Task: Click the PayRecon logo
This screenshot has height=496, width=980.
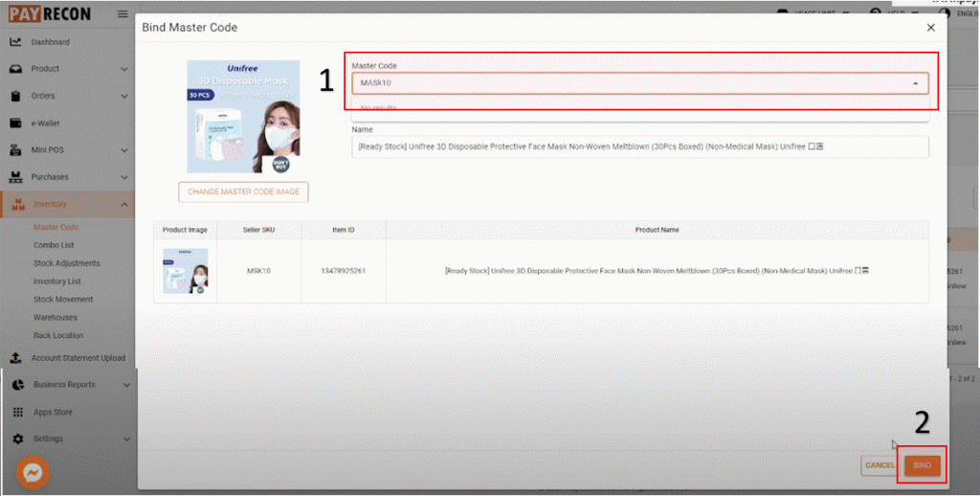Action: pyautogui.click(x=50, y=13)
